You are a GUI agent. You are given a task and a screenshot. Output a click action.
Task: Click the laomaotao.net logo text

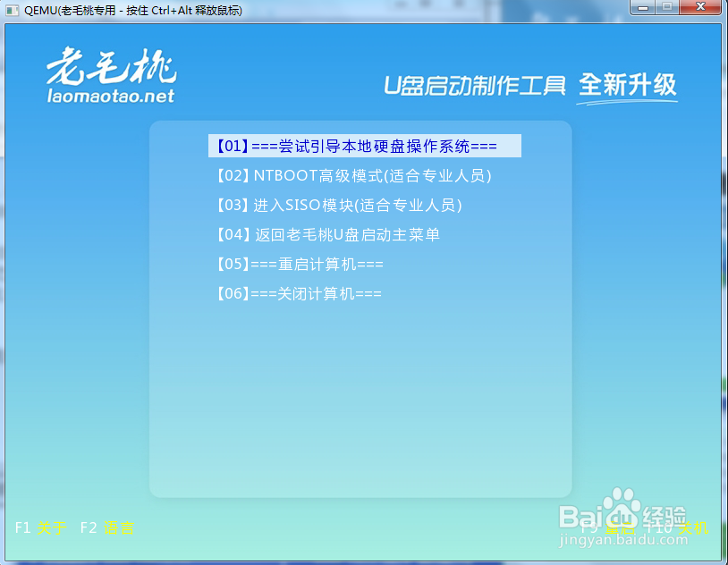tap(111, 96)
